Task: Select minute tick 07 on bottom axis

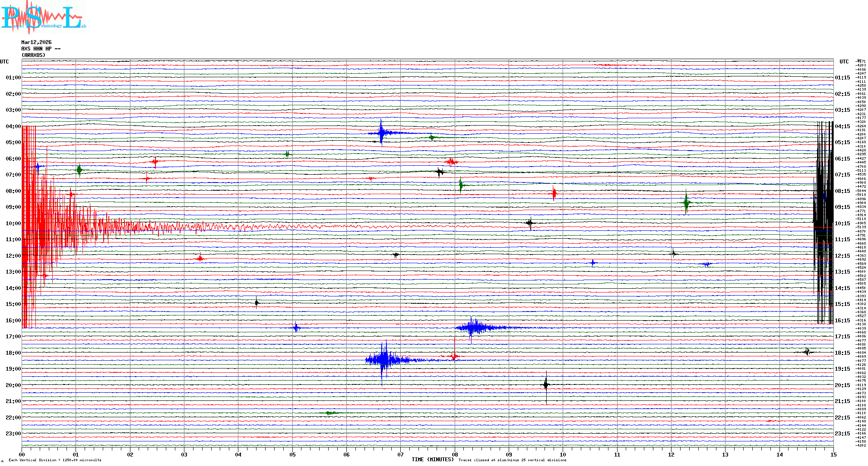Action: click(400, 454)
